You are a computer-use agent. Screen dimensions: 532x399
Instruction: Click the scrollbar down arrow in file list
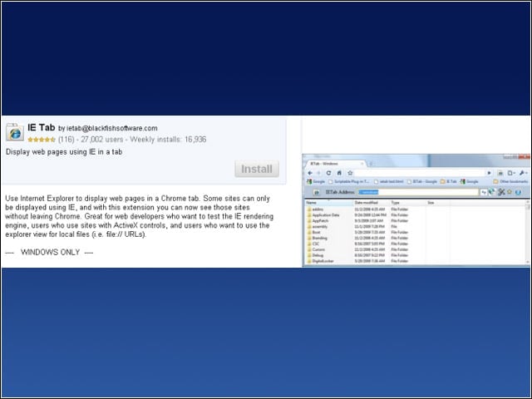[528, 262]
